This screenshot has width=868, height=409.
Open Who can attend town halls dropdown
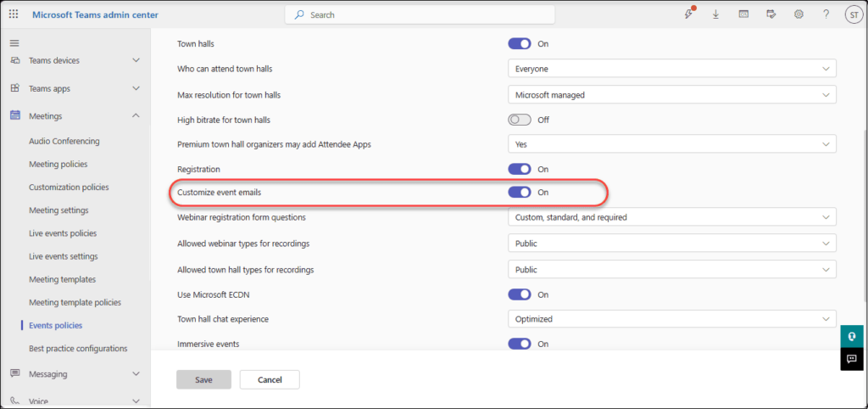672,70
